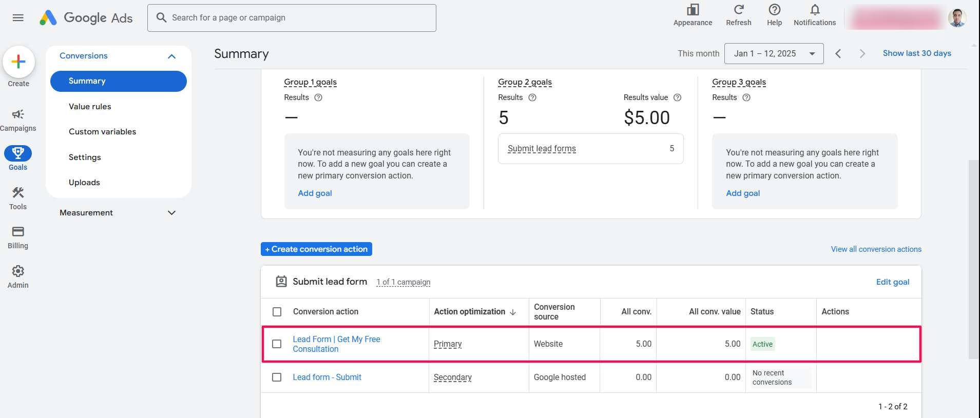The width and height of the screenshot is (980, 418).
Task: Open Tools in the sidebar
Action: coord(18,198)
